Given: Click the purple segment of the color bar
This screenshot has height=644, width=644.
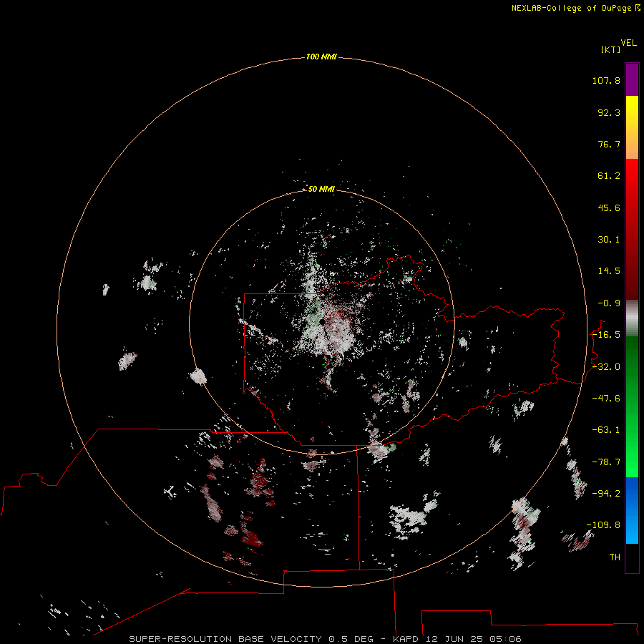Looking at the screenshot, I should (x=632, y=79).
